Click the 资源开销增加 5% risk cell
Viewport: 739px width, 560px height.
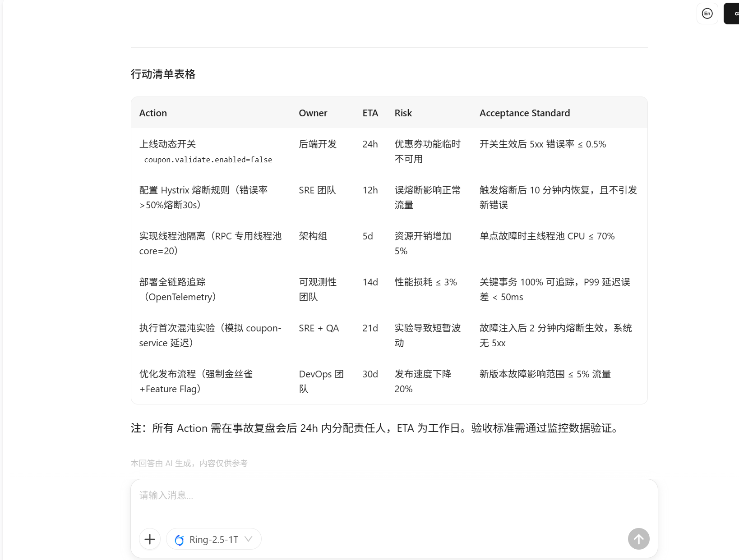[423, 243]
